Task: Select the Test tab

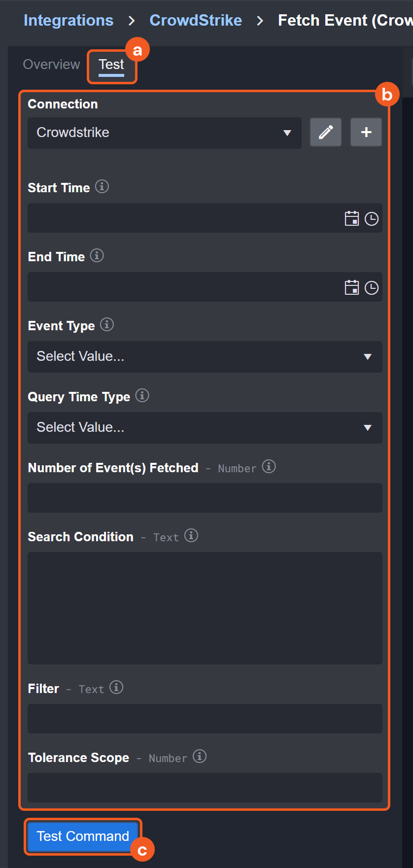Action: 111,65
